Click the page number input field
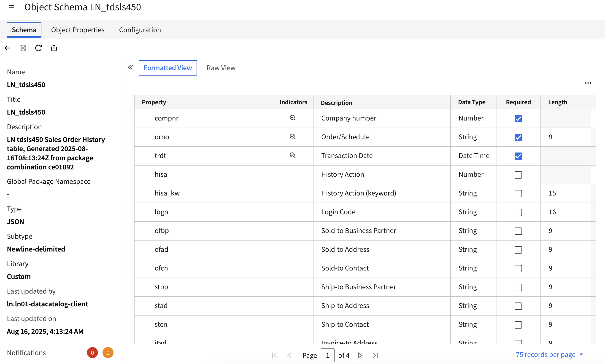605x364 pixels. point(327,355)
